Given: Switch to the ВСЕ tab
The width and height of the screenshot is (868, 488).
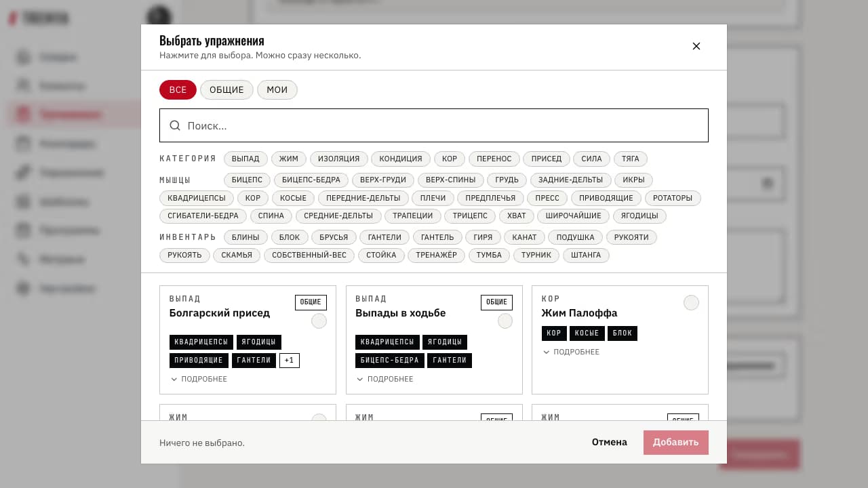Looking at the screenshot, I should point(178,90).
